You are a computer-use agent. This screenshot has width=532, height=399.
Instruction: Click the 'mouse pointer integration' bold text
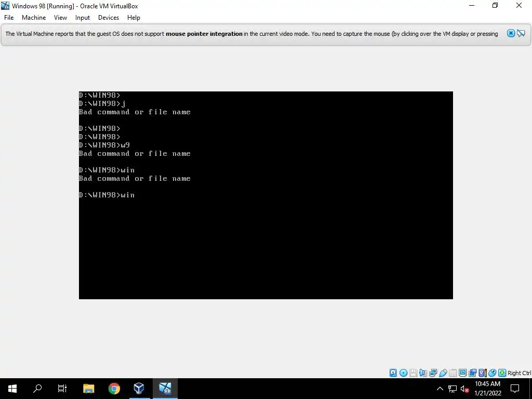click(204, 34)
